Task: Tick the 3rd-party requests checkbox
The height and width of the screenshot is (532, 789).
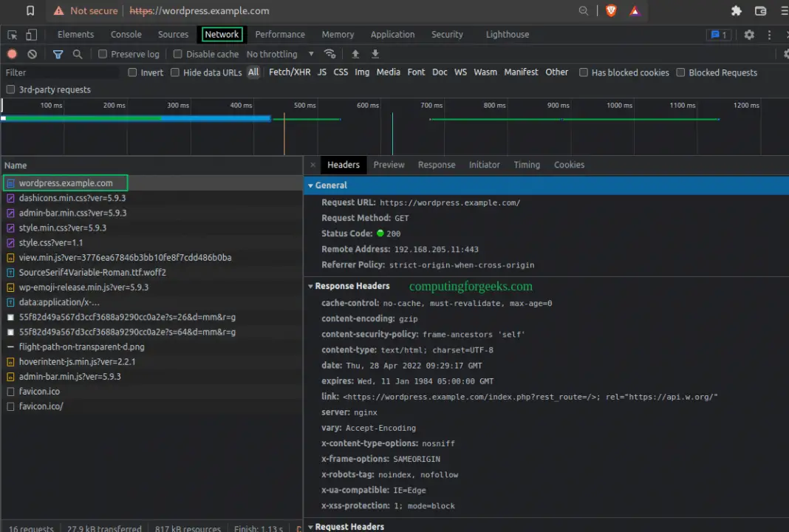Action: (x=10, y=89)
